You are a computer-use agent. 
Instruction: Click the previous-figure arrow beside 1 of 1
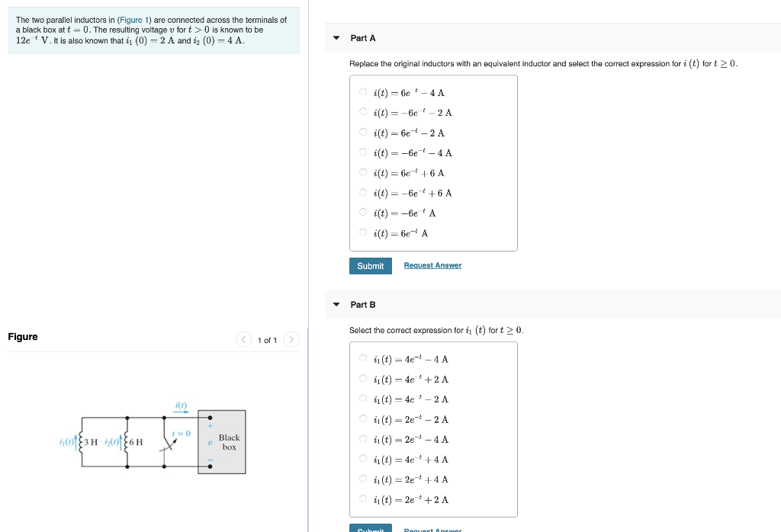tap(243, 339)
